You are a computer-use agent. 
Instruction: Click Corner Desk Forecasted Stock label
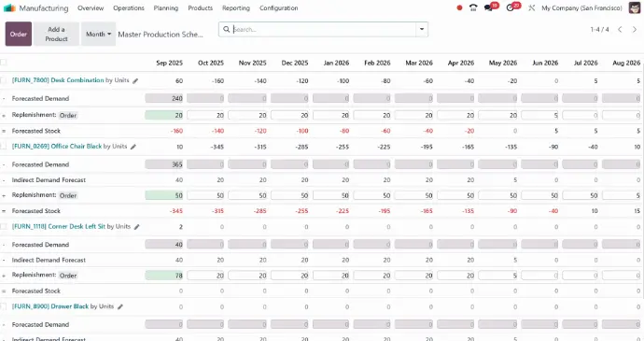pos(36,291)
